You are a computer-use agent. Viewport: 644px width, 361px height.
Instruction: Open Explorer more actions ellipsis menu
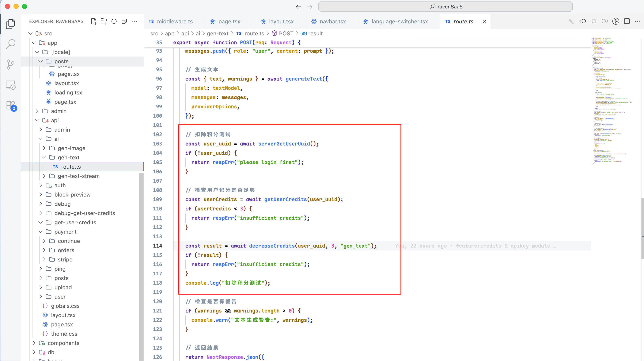tap(134, 22)
